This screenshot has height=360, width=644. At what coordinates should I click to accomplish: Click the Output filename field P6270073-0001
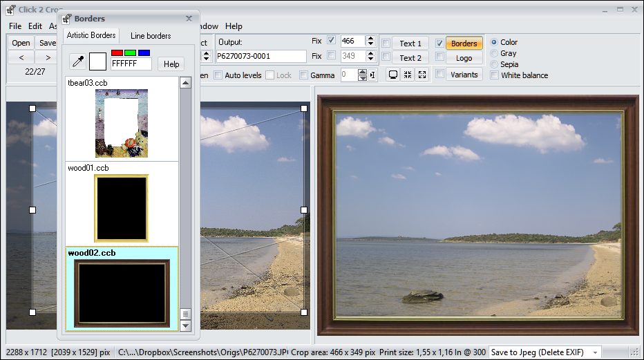(261, 56)
